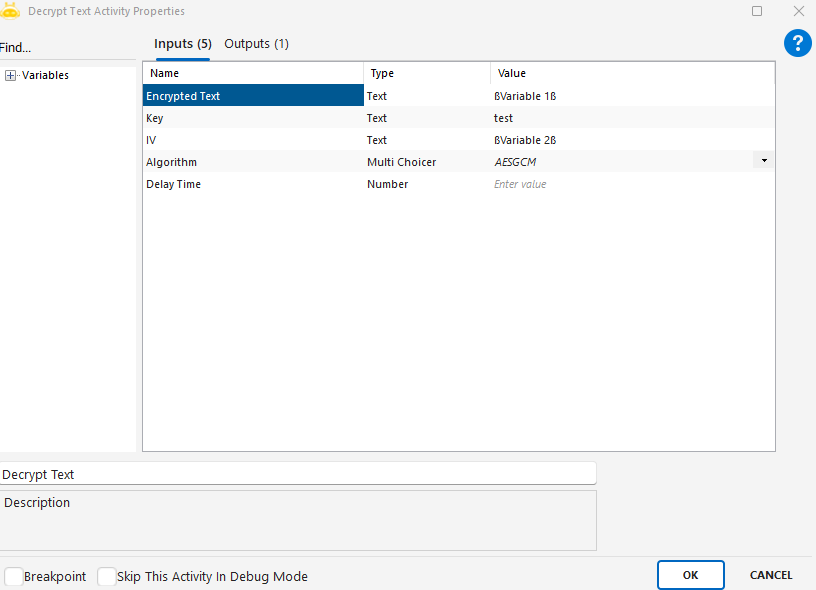
Task: Enable the Breakpoint checkbox
Action: point(14,577)
